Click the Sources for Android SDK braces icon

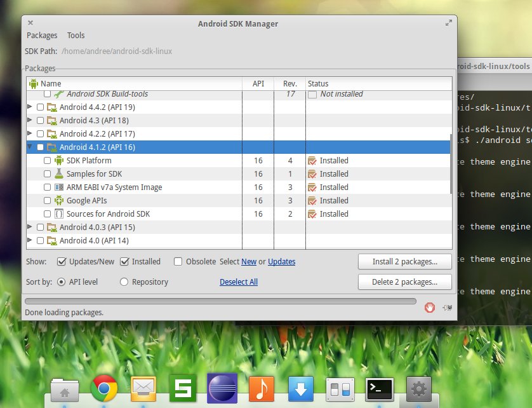[x=59, y=214]
